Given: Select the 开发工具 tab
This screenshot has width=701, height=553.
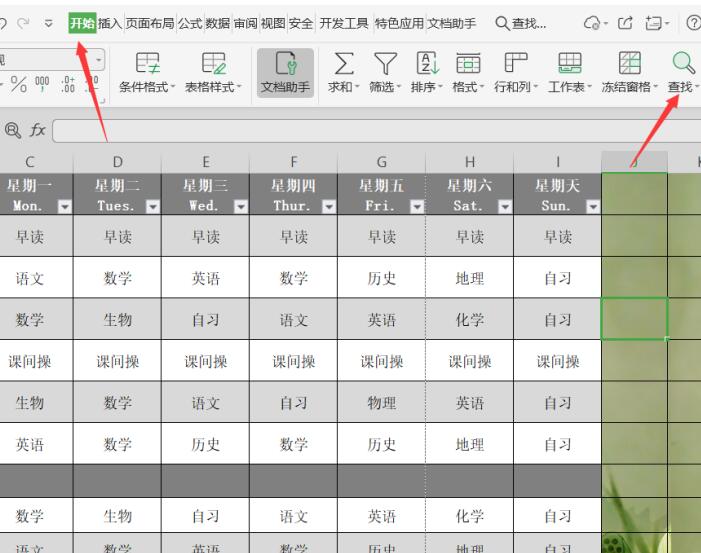Looking at the screenshot, I should (344, 23).
